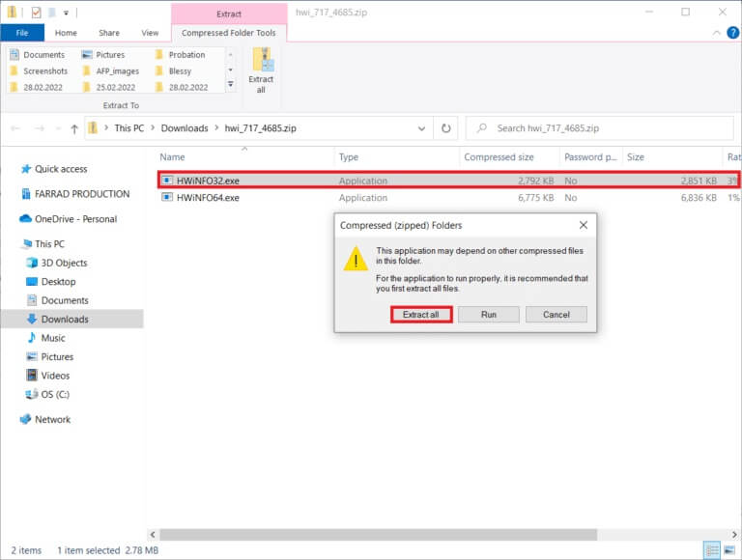Open recent locations dropdown near navigation arrows

(58, 128)
